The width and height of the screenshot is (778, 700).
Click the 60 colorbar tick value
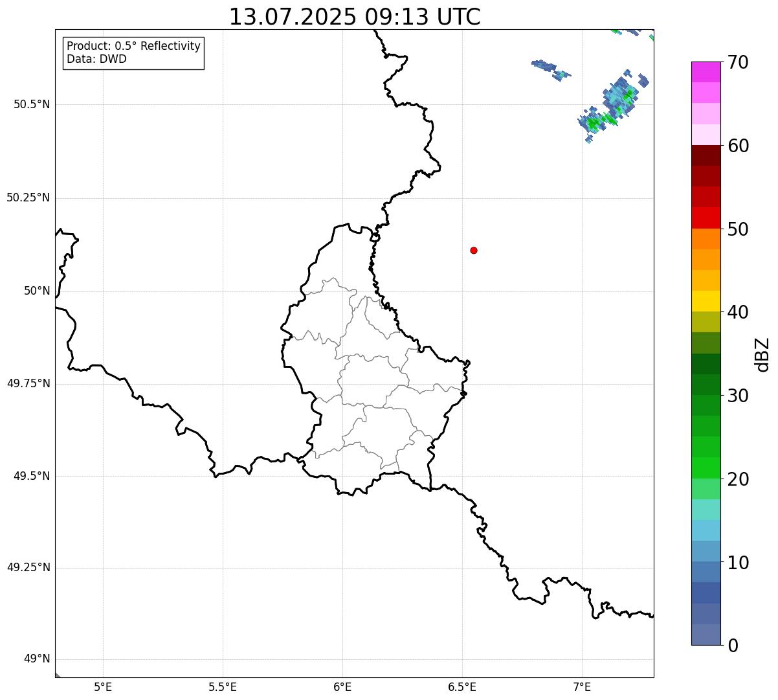[x=738, y=146]
